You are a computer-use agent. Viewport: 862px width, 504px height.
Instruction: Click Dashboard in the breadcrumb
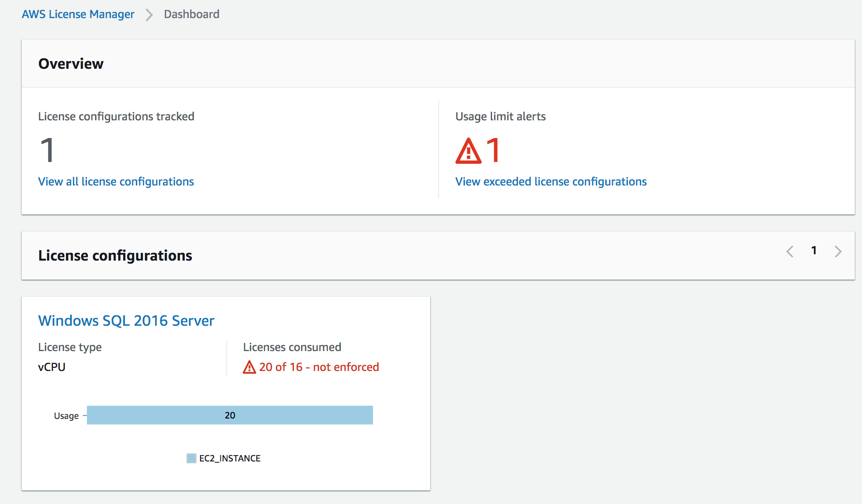(x=192, y=14)
